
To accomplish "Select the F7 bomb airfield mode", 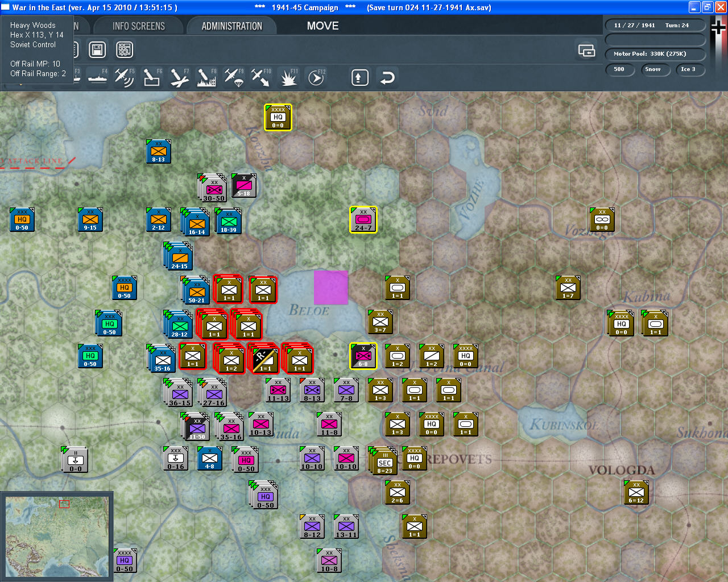I will tap(179, 77).
